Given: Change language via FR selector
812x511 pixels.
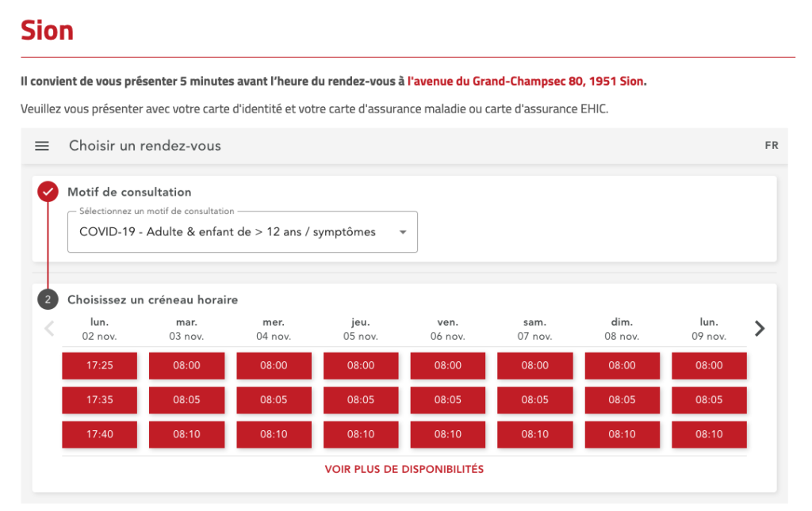Looking at the screenshot, I should pos(772,146).
